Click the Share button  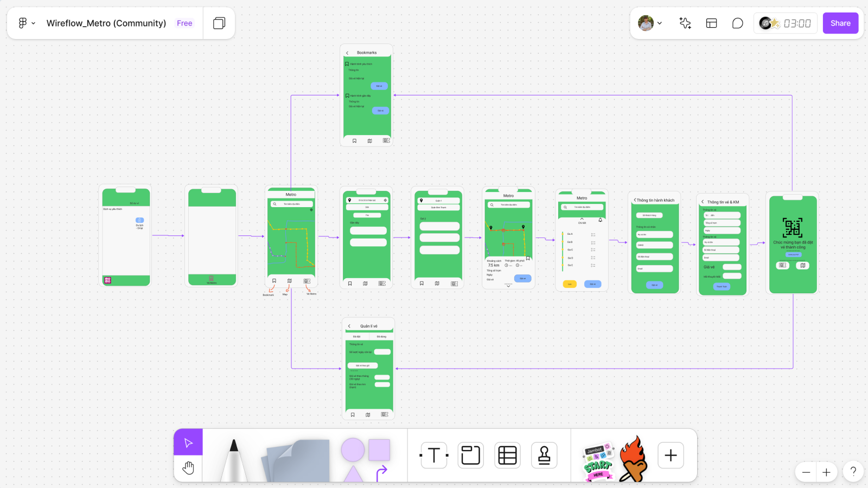tap(840, 23)
